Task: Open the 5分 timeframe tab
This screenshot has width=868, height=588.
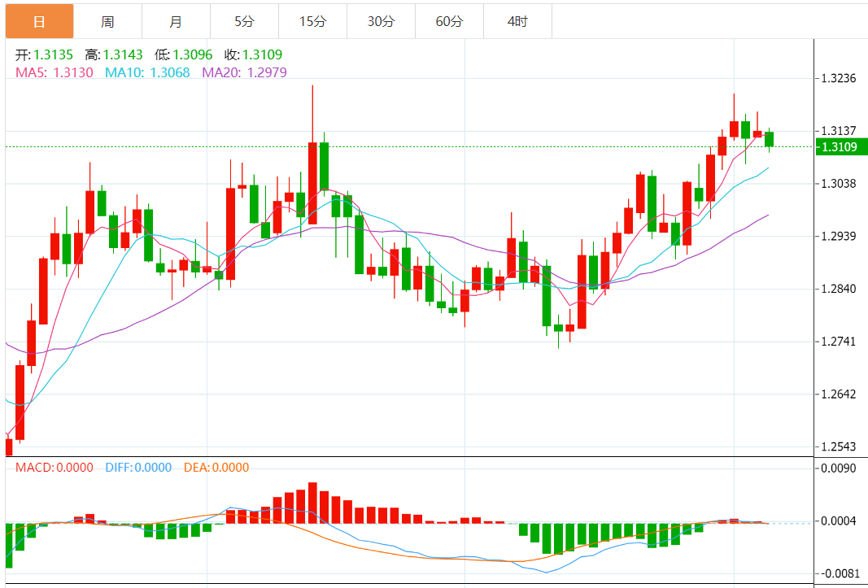Action: 244,22
